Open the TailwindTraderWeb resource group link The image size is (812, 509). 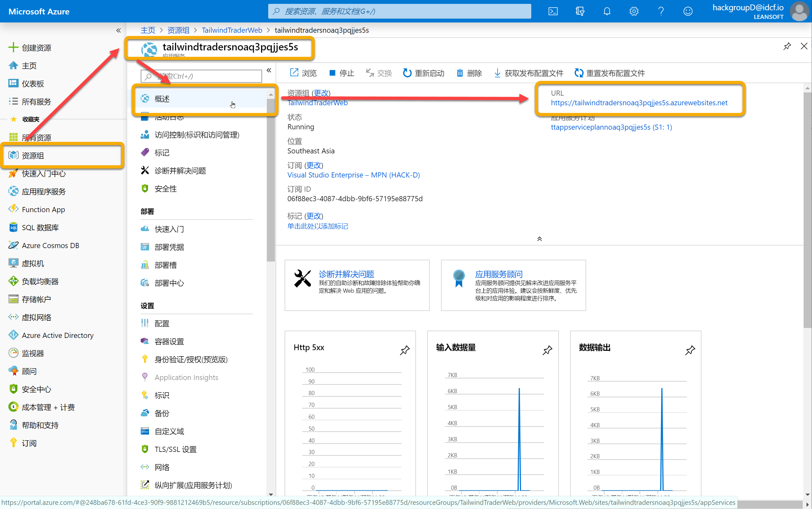point(317,103)
